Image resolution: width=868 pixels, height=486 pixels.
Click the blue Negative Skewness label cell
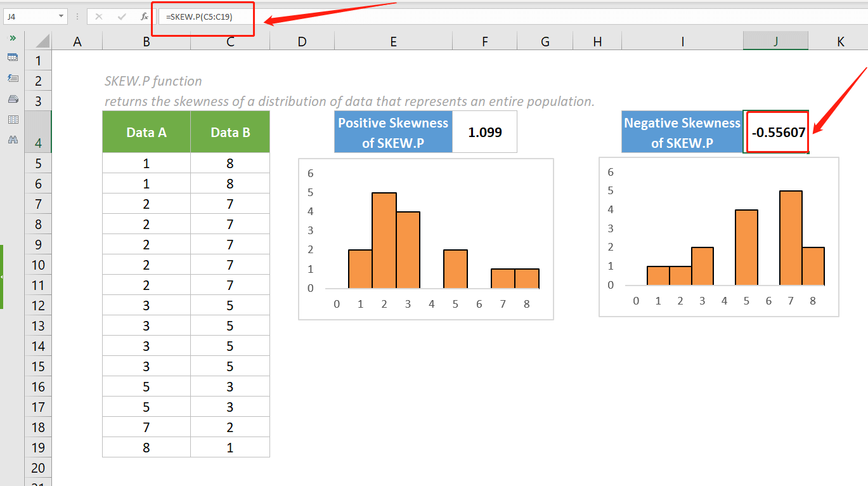pyautogui.click(x=682, y=131)
